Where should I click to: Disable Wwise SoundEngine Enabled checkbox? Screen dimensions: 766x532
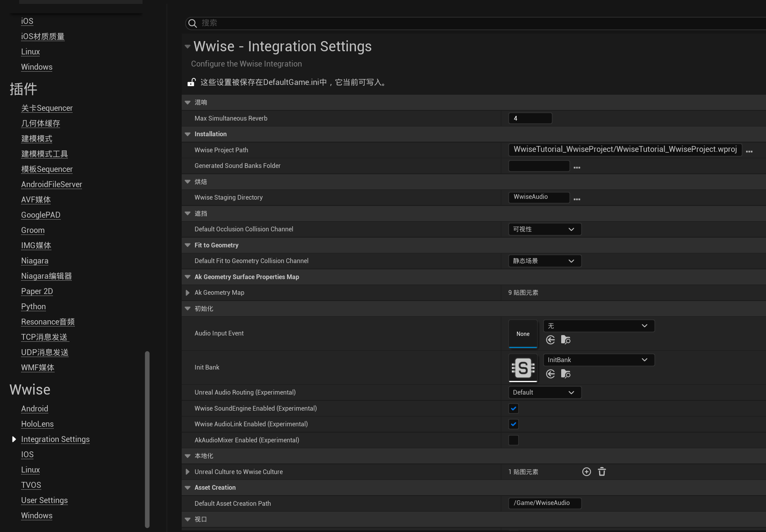(513, 408)
